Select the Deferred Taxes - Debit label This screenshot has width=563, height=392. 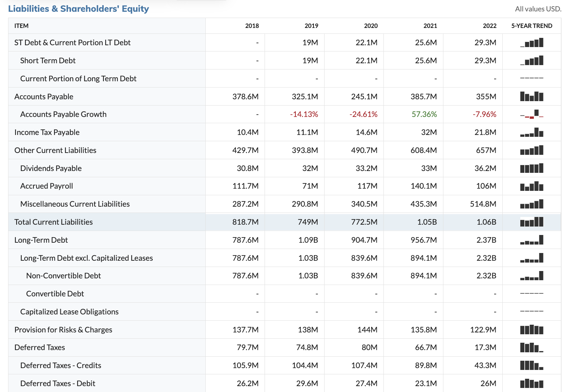(58, 384)
